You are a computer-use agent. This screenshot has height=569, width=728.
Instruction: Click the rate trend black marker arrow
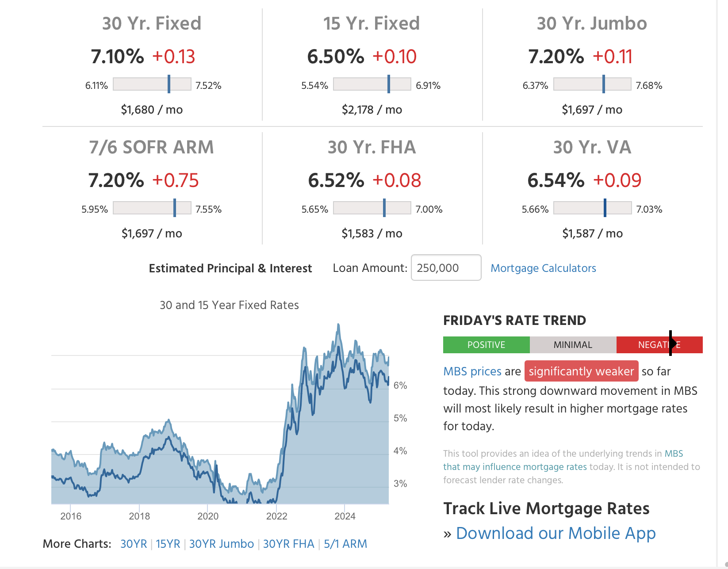tap(672, 343)
